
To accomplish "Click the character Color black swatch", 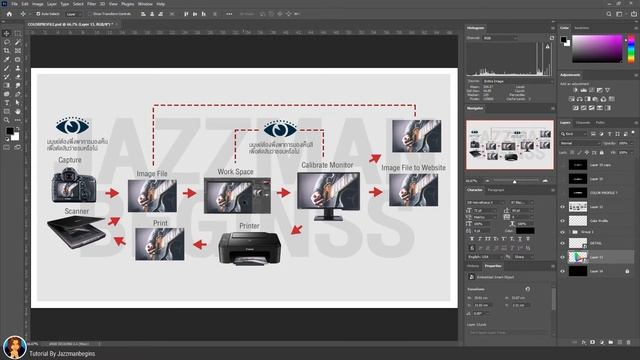I will click(525, 231).
